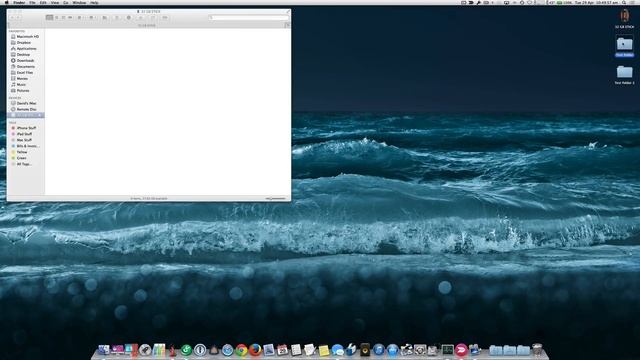This screenshot has height=360, width=640.
Task: Open Spotlight search in menu bar
Action: [x=624, y=2]
